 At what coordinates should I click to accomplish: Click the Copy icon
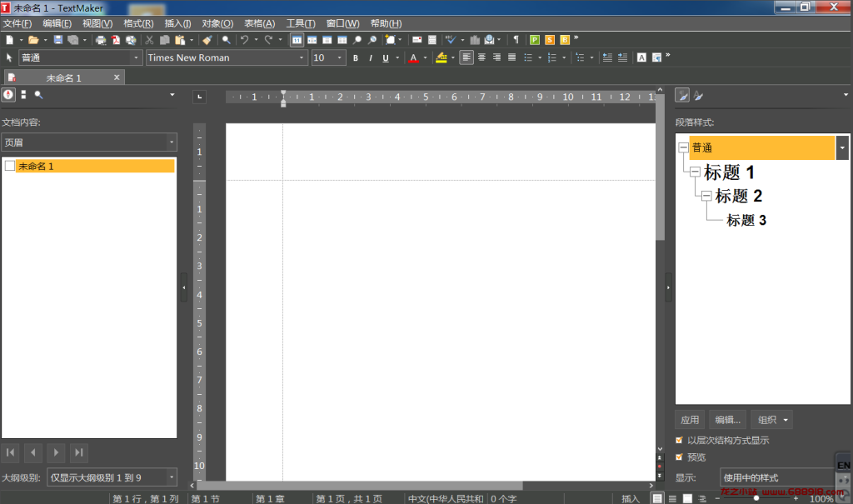164,40
